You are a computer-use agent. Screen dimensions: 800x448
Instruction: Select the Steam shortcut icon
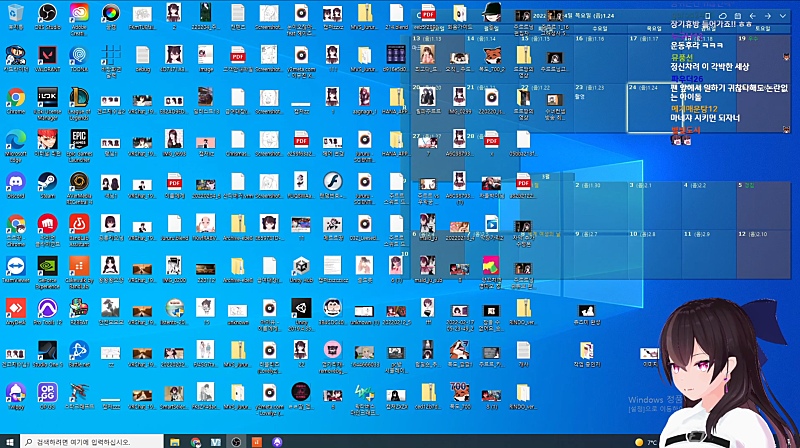pos(47,185)
